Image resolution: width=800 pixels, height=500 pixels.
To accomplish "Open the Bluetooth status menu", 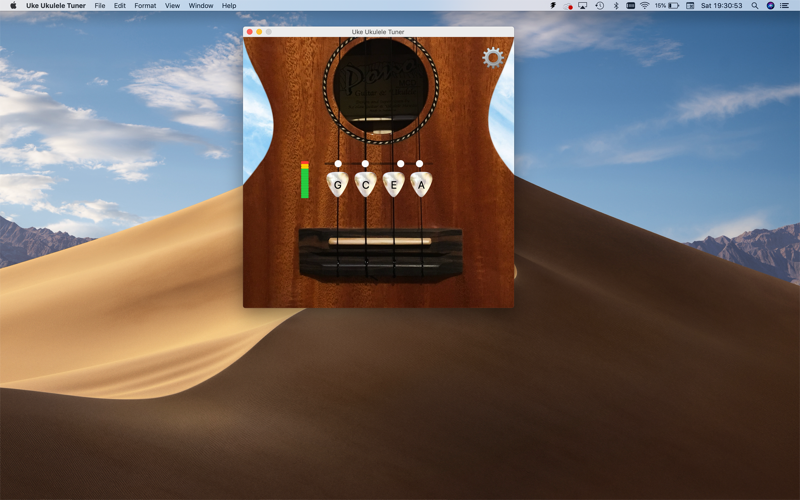I will [x=616, y=6].
